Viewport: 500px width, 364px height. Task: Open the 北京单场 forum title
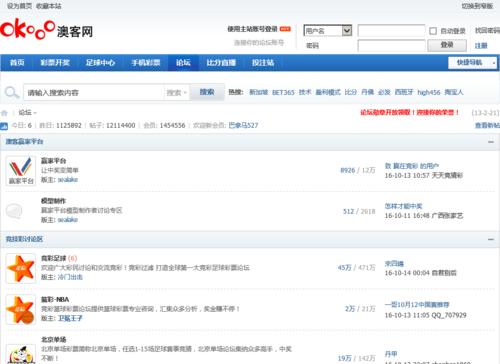(x=53, y=340)
